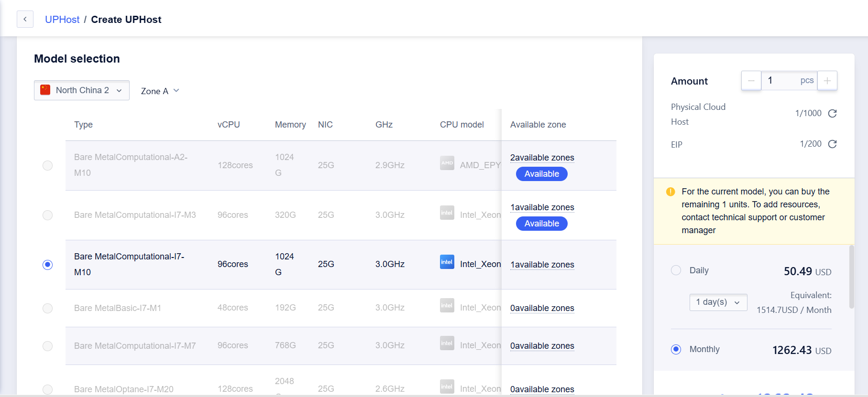This screenshot has width=868, height=397.
Task: Open the 0available zones link for Basic-I7-M1
Action: 542,308
